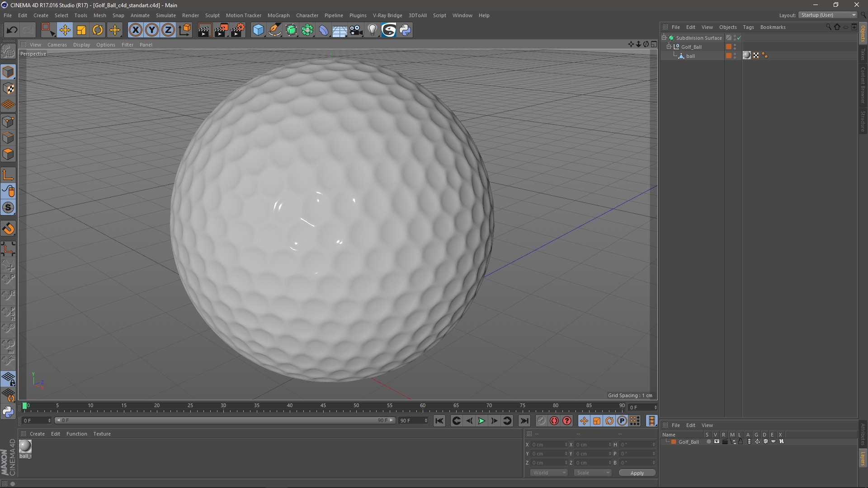The image size is (868, 488).
Task: Click the Tweak mode mouse icon
Action: (x=8, y=191)
